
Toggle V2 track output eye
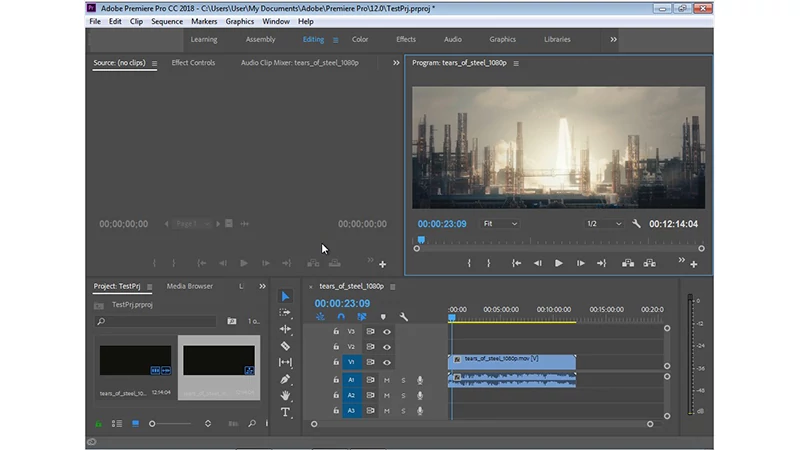tap(387, 347)
